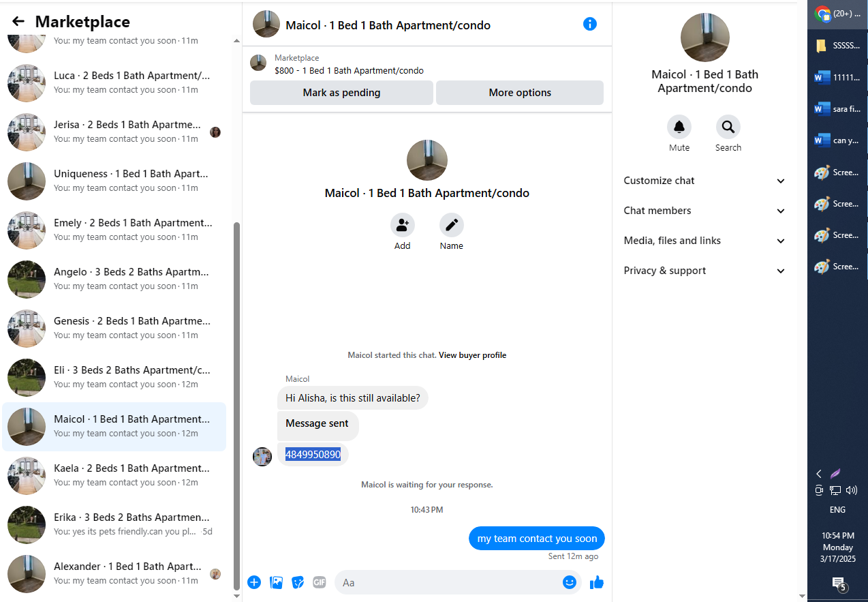Viewport: 868px width, 602px height.
Task: Click the feather pen tray icon
Action: [835, 473]
